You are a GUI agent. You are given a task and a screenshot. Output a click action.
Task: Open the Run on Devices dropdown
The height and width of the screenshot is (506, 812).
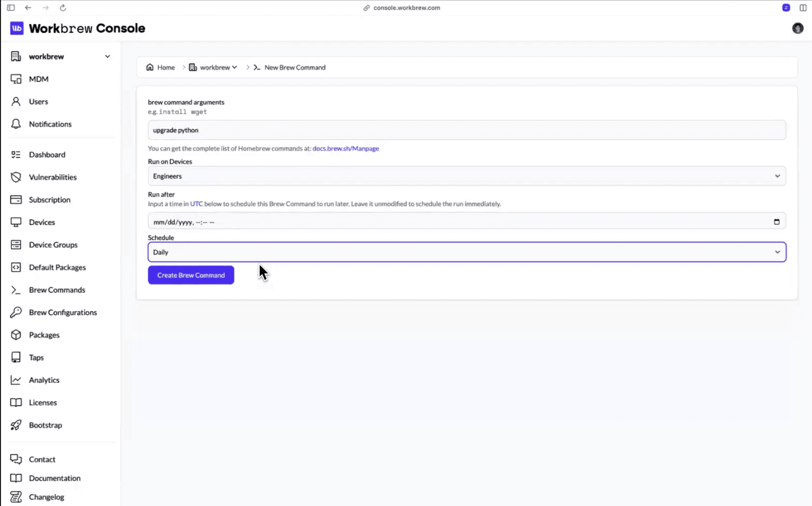467,176
